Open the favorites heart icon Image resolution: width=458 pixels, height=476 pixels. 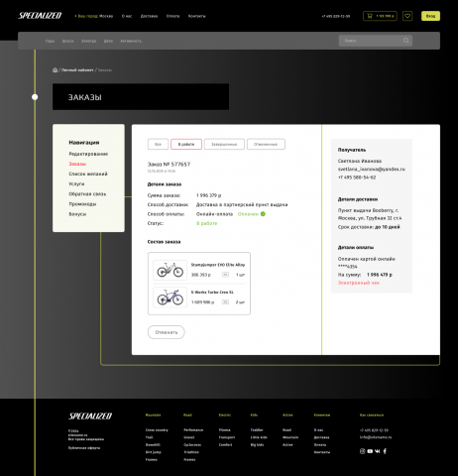407,16
